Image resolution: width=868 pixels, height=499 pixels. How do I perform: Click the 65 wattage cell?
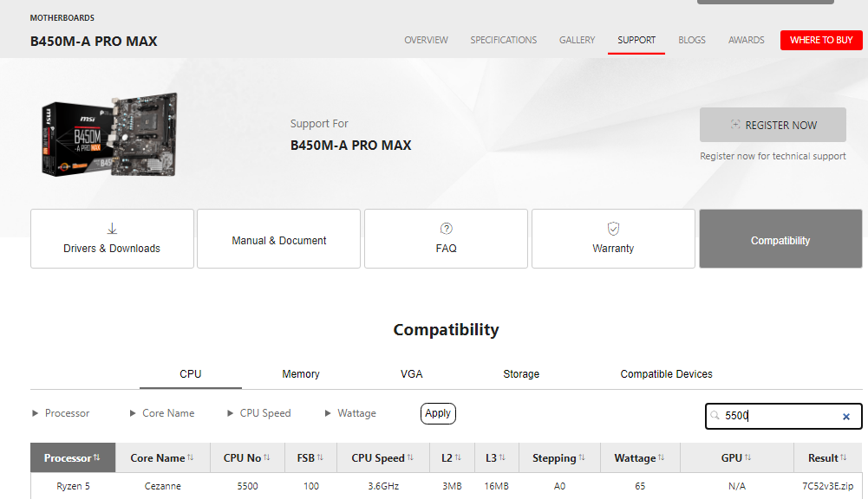pos(640,486)
